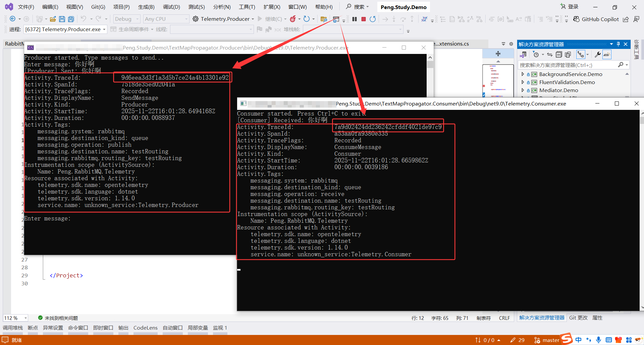Select FluentValidation.Demo in Solution Explorer
The width and height of the screenshot is (644, 345).
click(567, 82)
